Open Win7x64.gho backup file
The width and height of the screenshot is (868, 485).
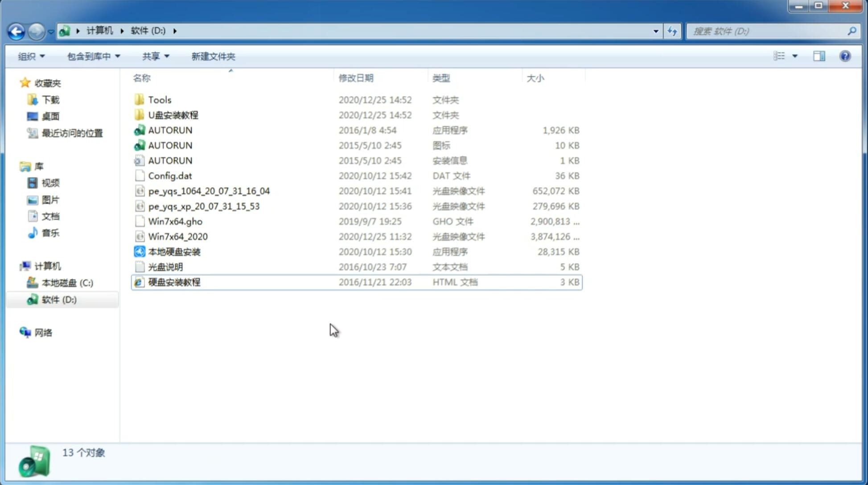click(175, 221)
